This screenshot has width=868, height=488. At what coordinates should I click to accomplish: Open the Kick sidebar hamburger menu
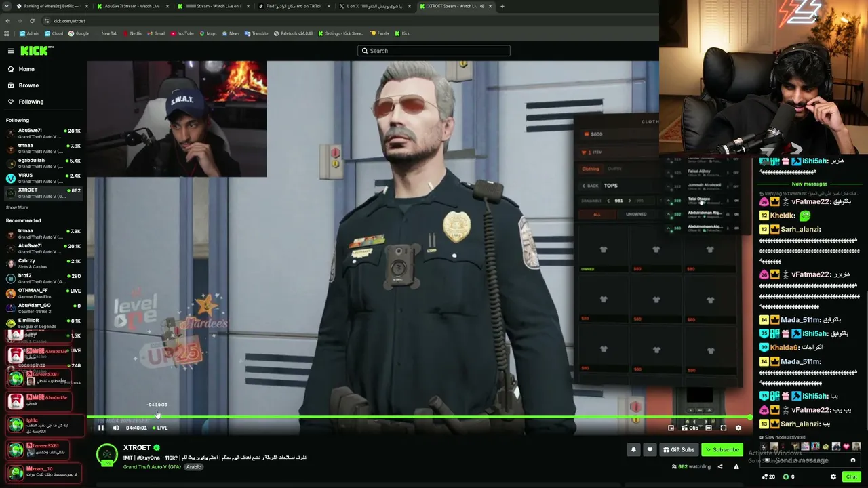click(x=11, y=51)
